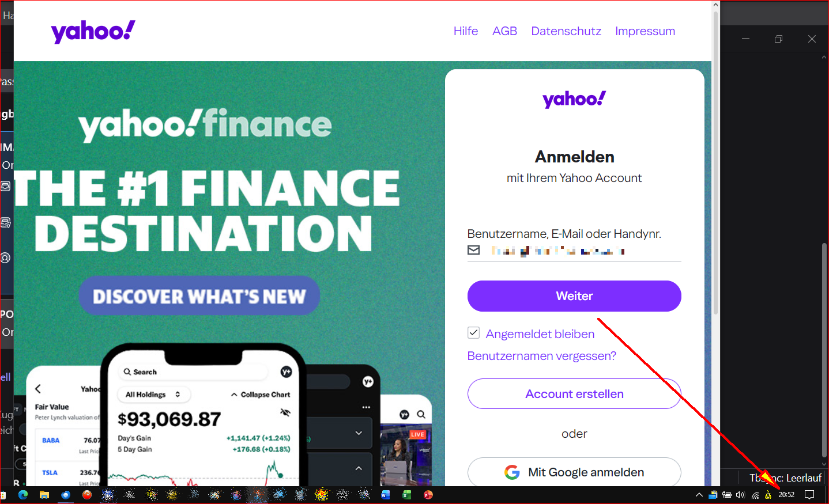Open Microsoft Edge from the taskbar
This screenshot has height=504, width=829.
[x=23, y=495]
